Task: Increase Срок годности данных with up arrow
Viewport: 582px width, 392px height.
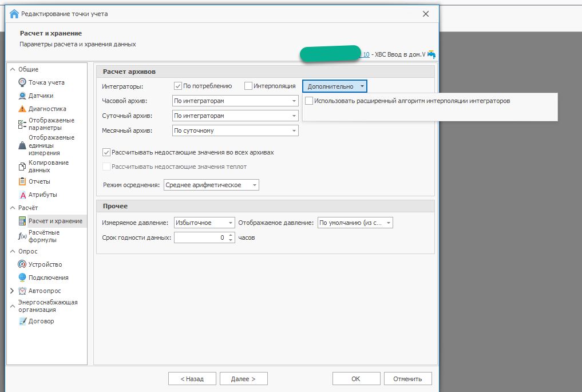Action: tap(231, 235)
